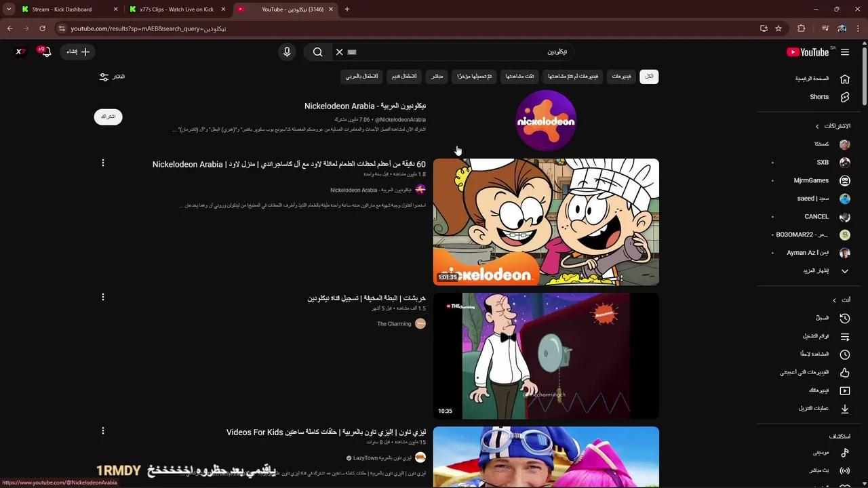Click the search magnifier button

click(x=317, y=52)
